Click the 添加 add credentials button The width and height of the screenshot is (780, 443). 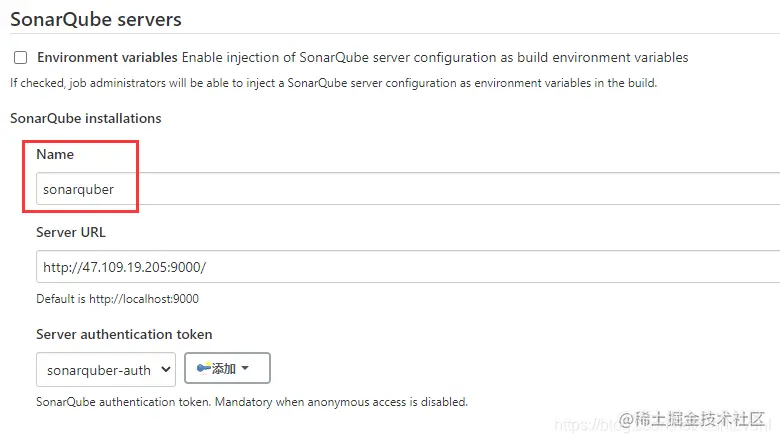(227, 368)
